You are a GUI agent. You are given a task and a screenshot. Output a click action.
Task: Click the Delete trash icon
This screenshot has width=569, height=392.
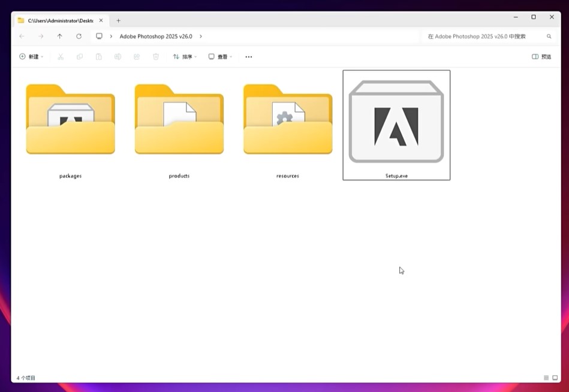point(156,56)
